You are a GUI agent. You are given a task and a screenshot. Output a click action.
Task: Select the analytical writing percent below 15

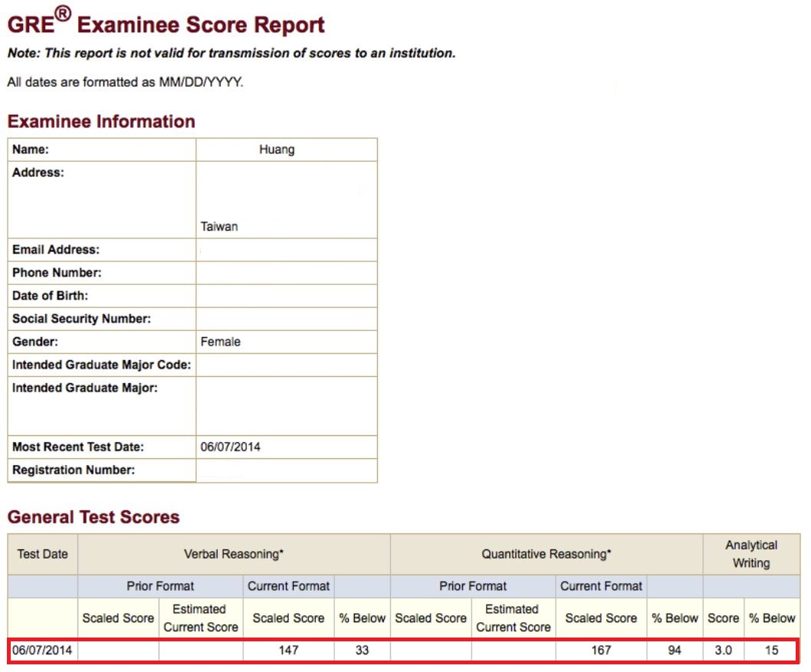772,651
